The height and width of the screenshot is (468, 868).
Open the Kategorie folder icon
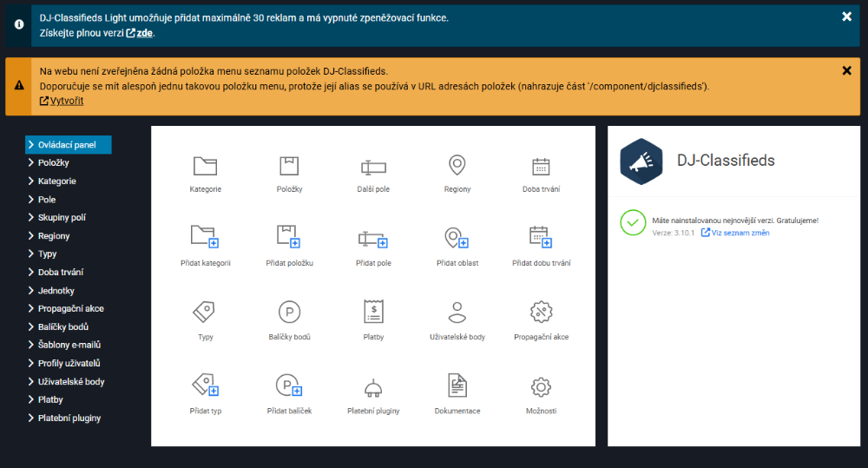(205, 167)
